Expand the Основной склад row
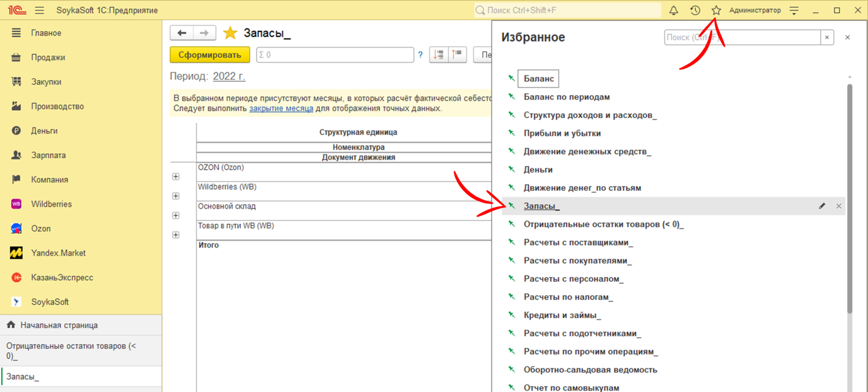868x392 pixels. pyautogui.click(x=176, y=216)
